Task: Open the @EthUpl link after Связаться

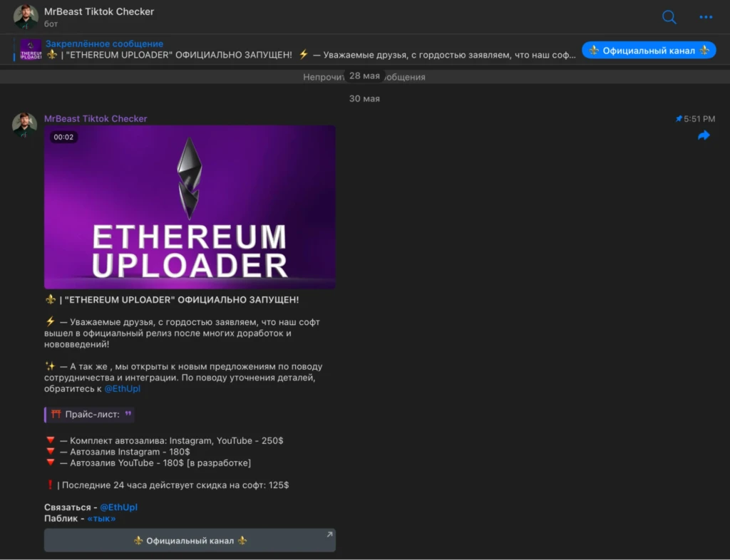Action: (119, 507)
